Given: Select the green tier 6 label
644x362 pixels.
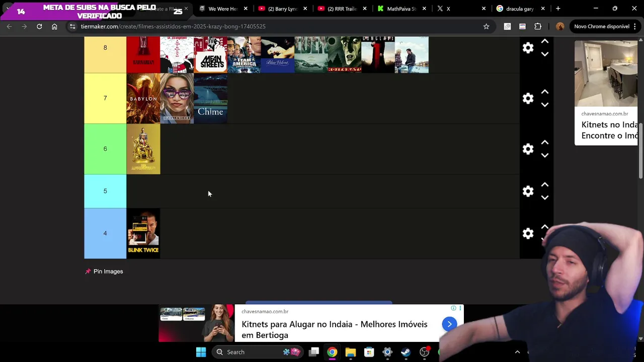Looking at the screenshot, I should pos(105,149).
